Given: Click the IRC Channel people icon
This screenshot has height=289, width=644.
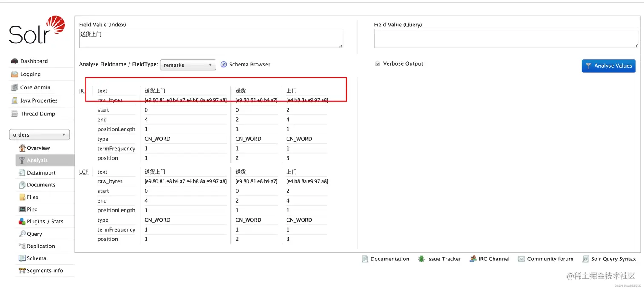Looking at the screenshot, I should 473,259.
